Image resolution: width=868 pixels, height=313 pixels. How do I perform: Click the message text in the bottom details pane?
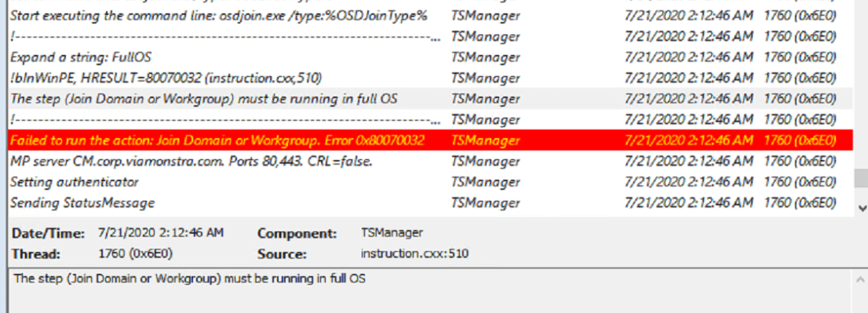189,278
